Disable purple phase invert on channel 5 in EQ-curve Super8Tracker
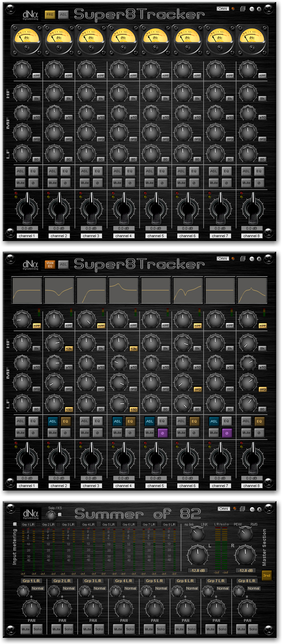282x644 pixels. tap(162, 433)
